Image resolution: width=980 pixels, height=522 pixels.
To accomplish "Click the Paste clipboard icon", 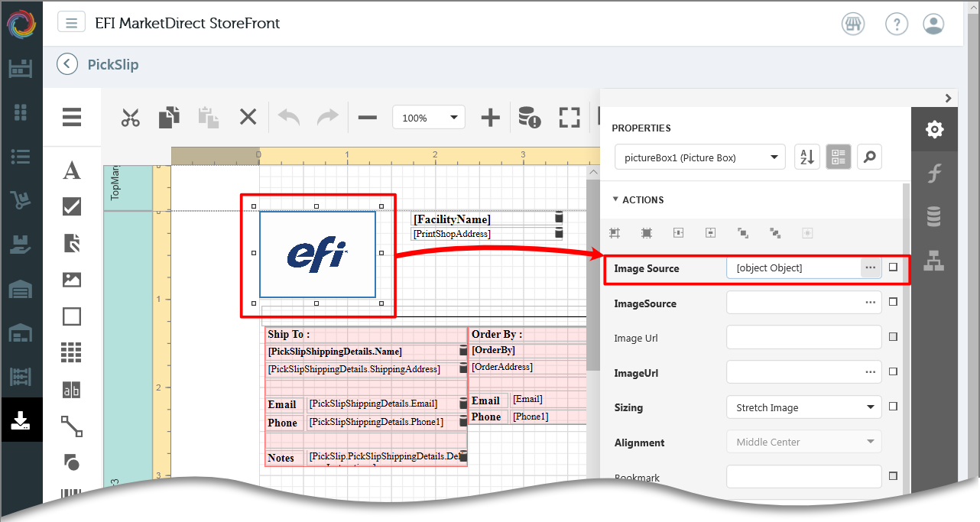I will coord(208,118).
